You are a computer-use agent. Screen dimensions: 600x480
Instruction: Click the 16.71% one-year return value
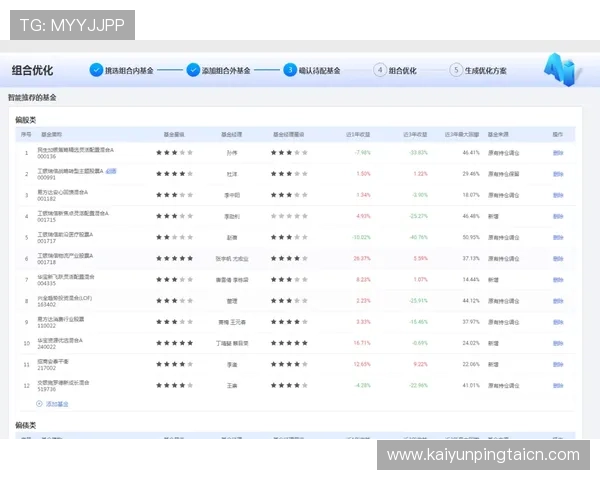(x=362, y=343)
